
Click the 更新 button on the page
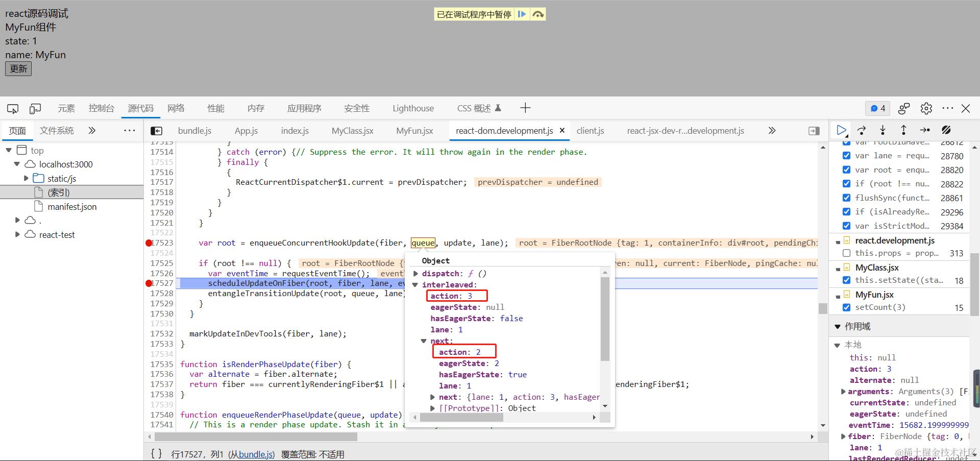[x=18, y=68]
